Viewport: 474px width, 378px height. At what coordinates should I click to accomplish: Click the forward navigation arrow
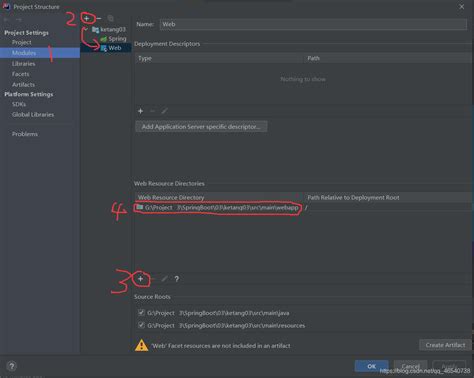(x=19, y=20)
